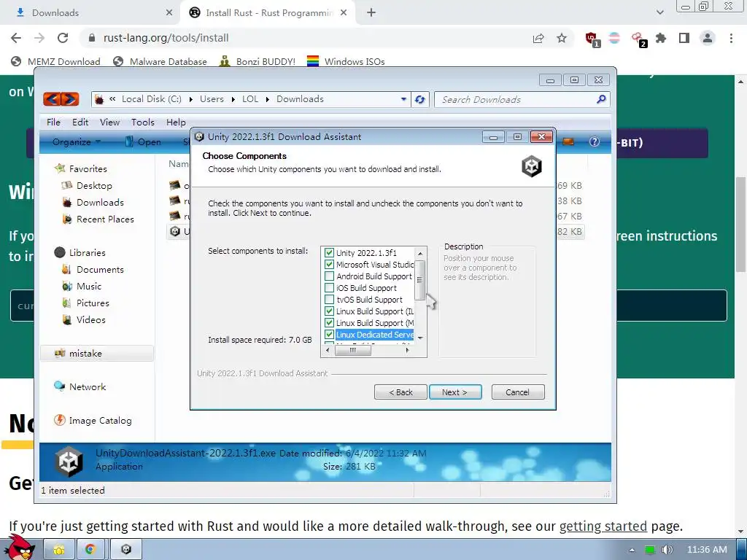
Task: Uncheck Linux Dedicated Server checkbox
Action: [x=329, y=334]
